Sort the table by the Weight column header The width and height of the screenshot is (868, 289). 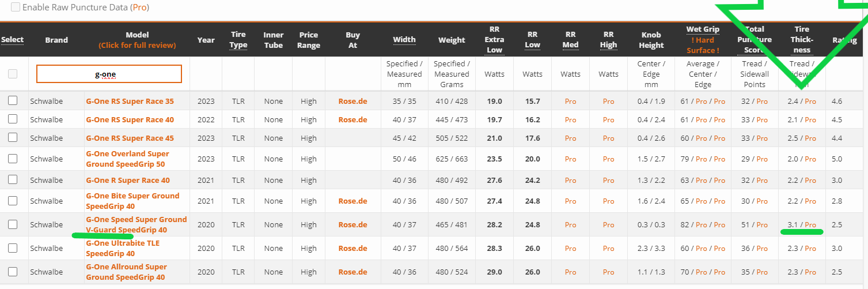pos(452,40)
